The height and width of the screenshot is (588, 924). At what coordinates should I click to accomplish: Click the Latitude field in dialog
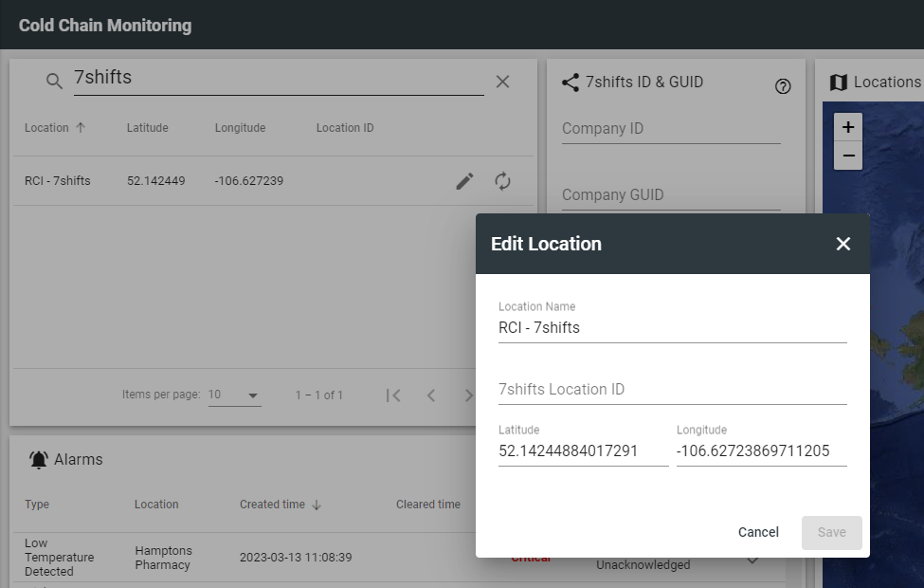[583, 451]
